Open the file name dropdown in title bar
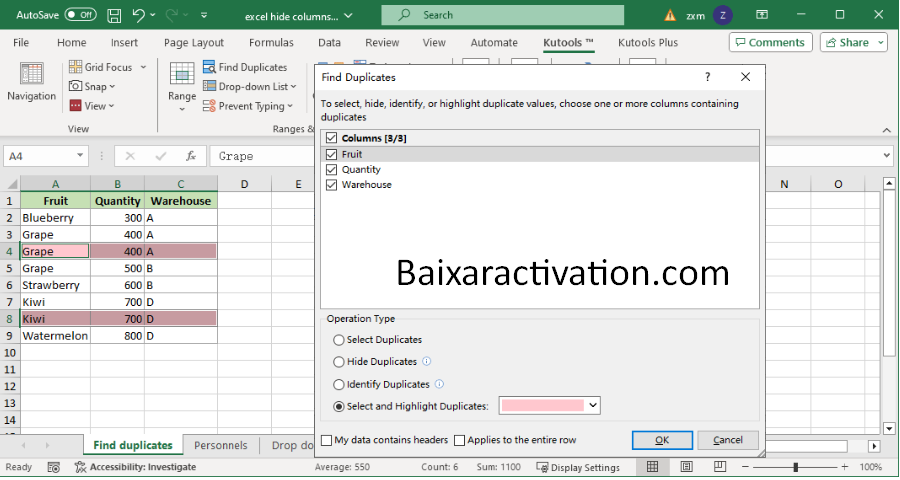 pos(348,16)
